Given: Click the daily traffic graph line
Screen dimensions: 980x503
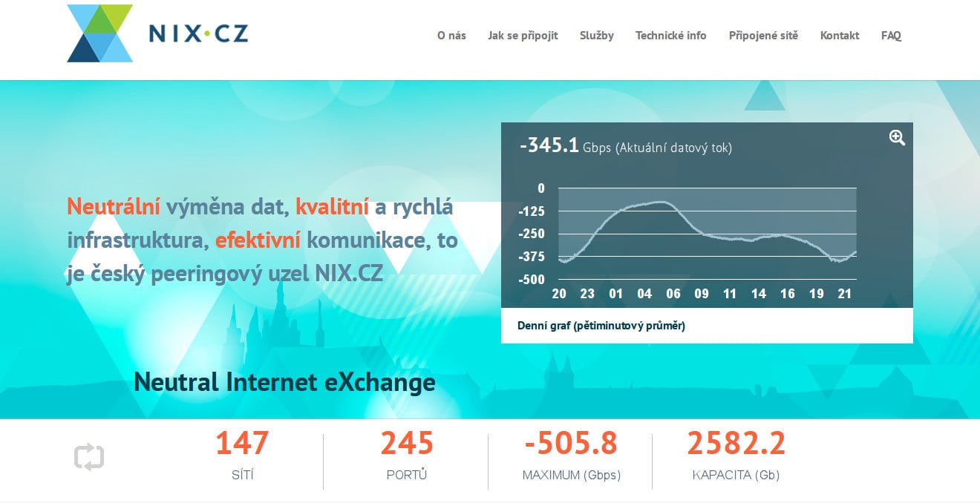Looking at the screenshot, I should (x=661, y=202).
